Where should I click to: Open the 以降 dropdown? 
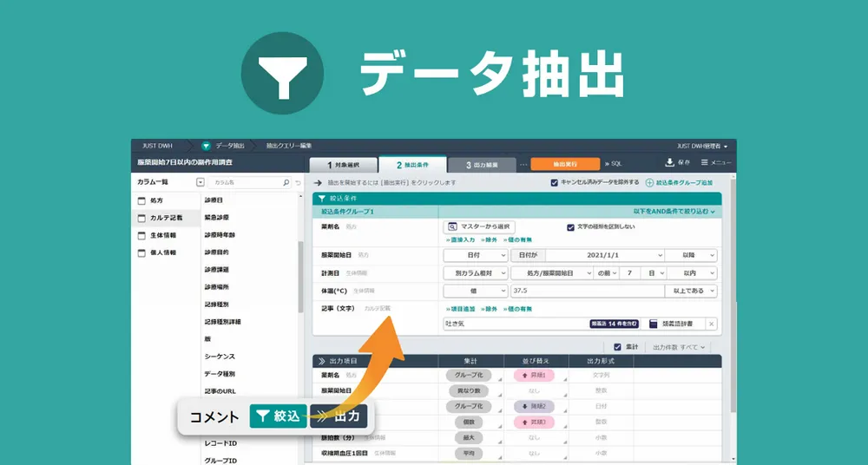pos(691,255)
